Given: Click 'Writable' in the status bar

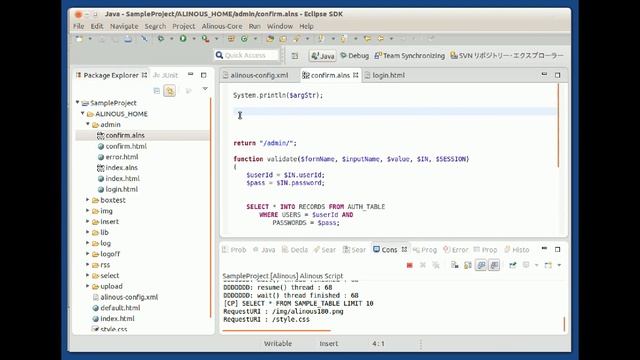Looking at the screenshot, I should point(278,344).
